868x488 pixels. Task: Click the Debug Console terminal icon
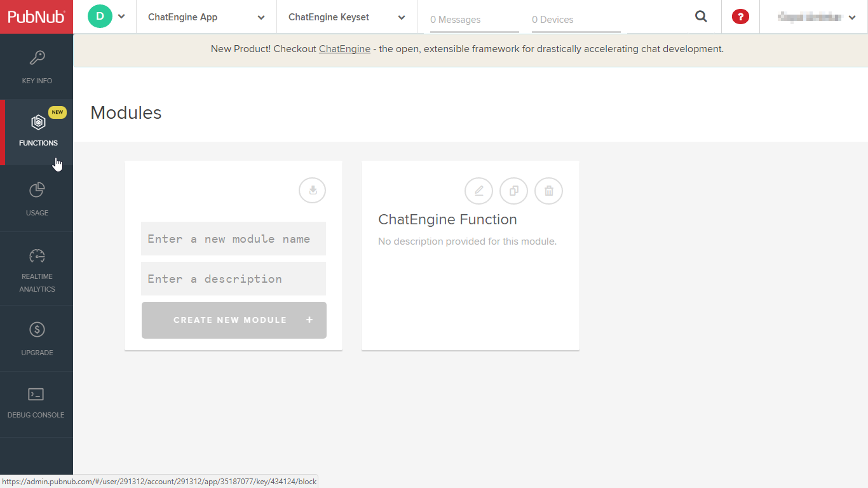(36, 395)
